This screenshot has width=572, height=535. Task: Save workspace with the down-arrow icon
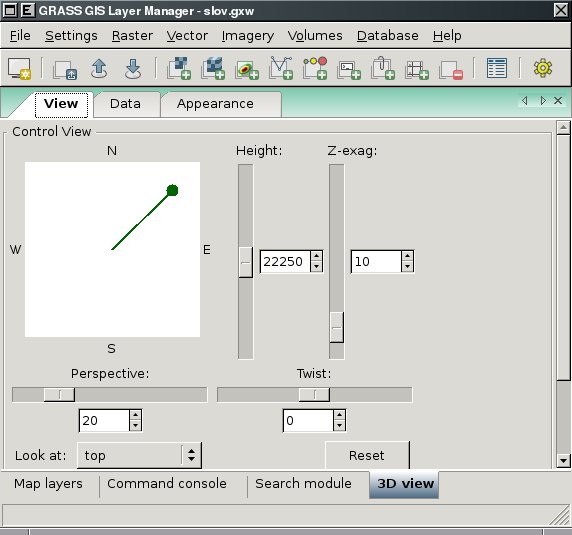[133, 68]
